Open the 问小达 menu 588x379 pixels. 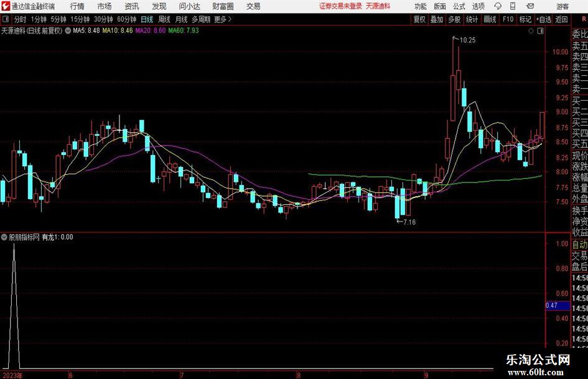189,6
